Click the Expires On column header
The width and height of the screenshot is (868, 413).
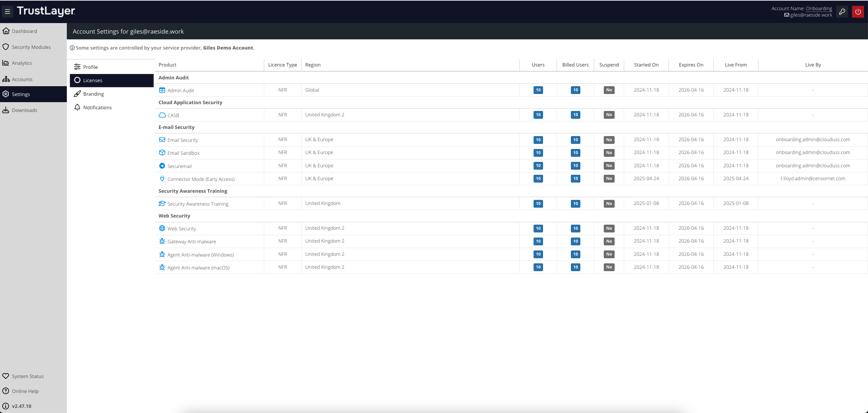point(691,65)
